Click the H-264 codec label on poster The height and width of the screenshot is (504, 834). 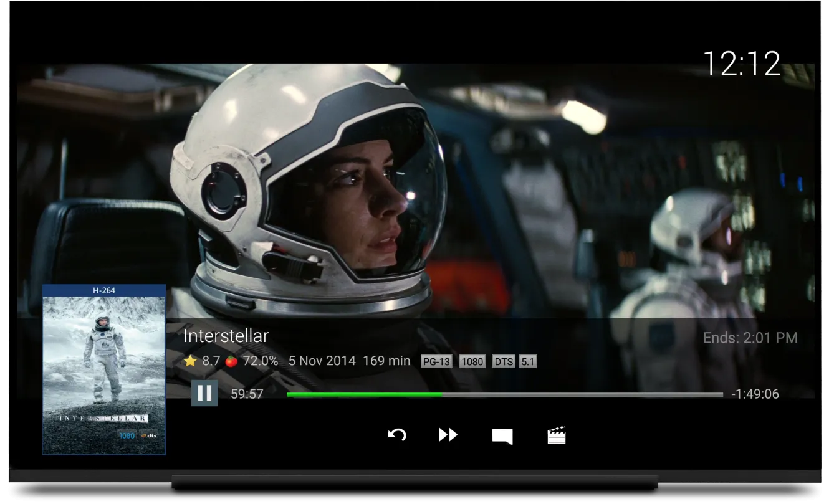point(104,290)
